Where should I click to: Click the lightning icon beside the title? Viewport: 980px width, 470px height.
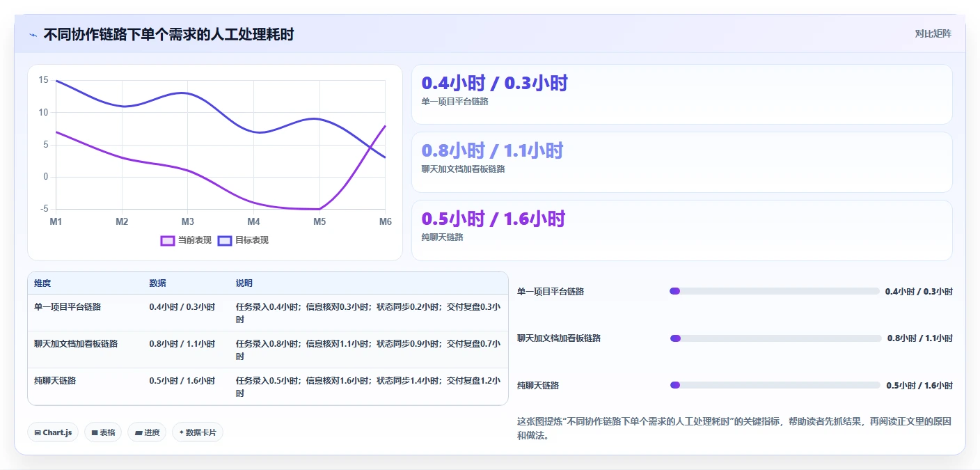[33, 35]
